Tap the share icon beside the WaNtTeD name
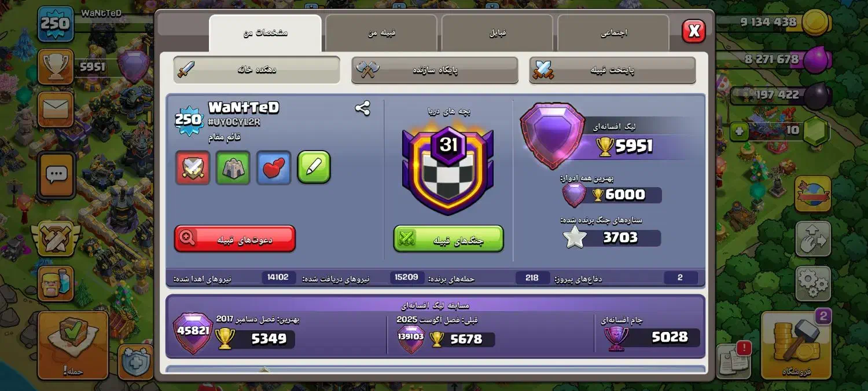The height and width of the screenshot is (391, 868). click(363, 108)
